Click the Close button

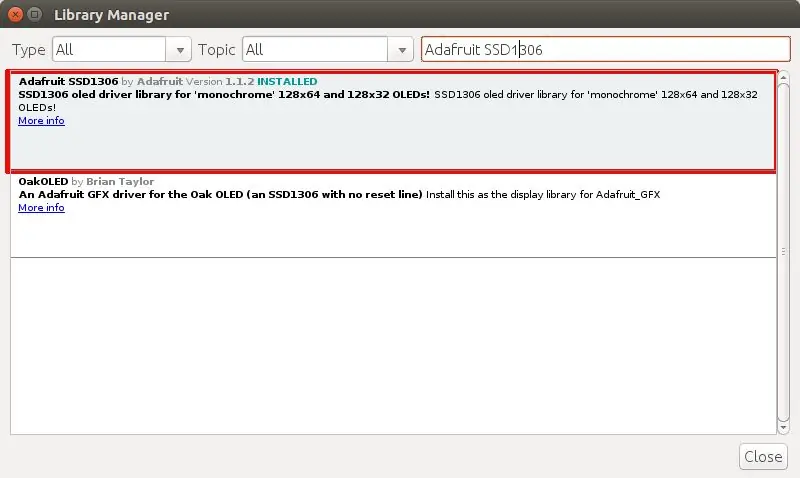(x=763, y=456)
